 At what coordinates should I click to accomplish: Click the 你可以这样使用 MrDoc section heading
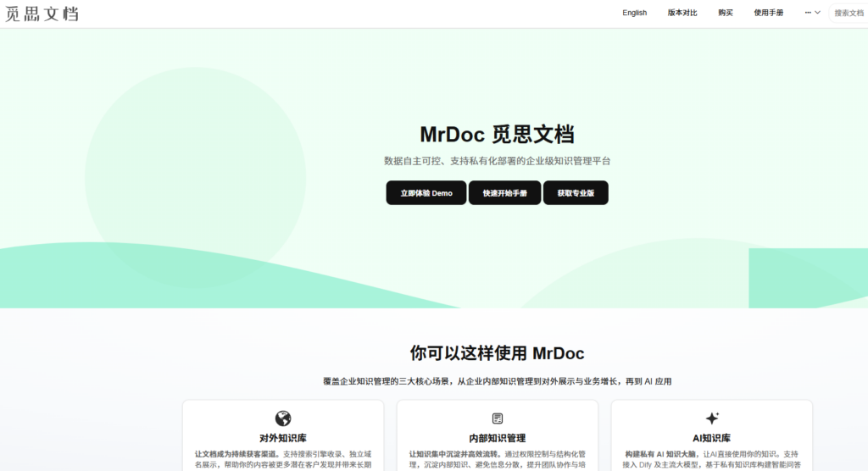coord(497,353)
